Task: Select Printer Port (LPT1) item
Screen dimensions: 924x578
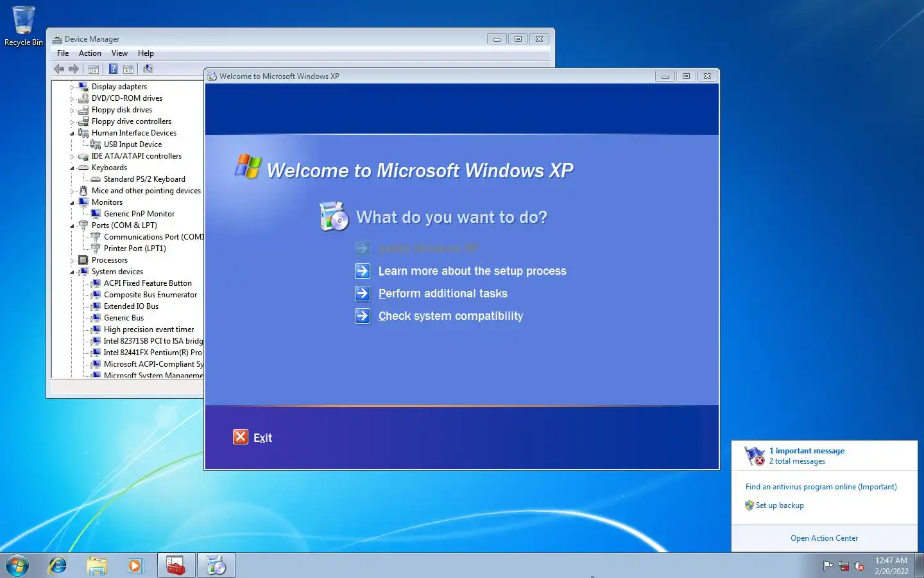Action: click(x=135, y=249)
